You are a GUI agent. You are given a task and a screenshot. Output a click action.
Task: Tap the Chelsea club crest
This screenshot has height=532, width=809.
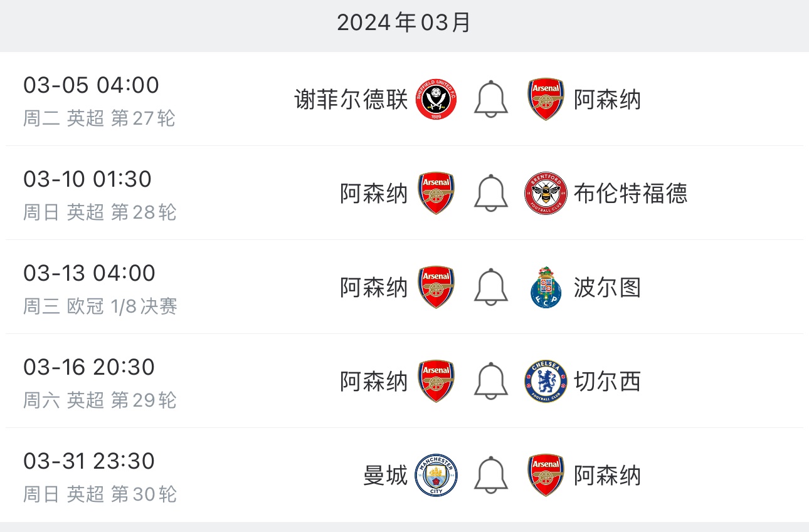(x=546, y=381)
